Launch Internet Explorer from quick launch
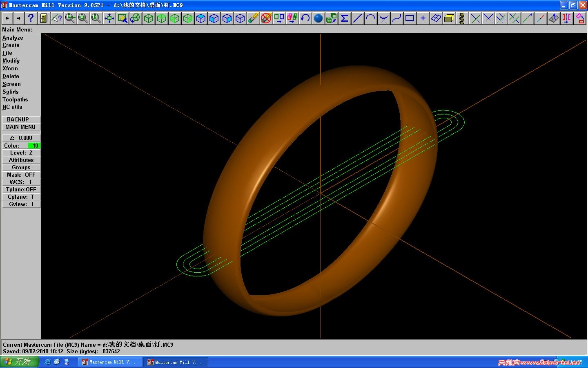 (47, 362)
